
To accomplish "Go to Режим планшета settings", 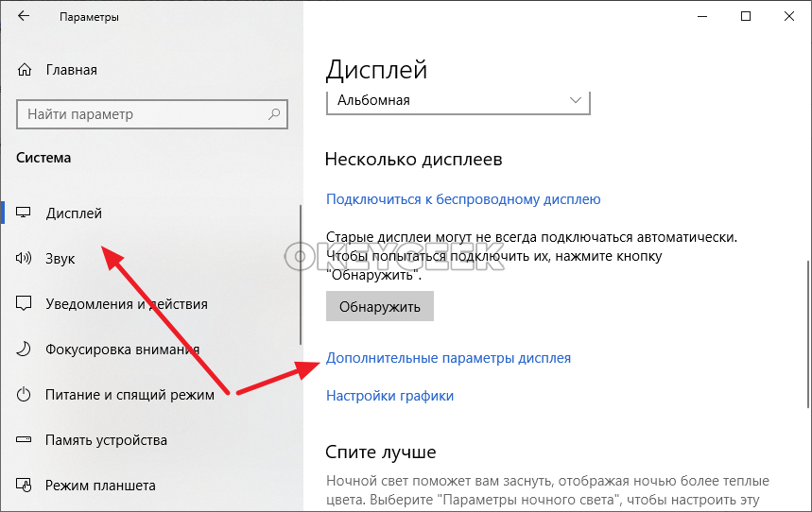I will pyautogui.click(x=100, y=486).
